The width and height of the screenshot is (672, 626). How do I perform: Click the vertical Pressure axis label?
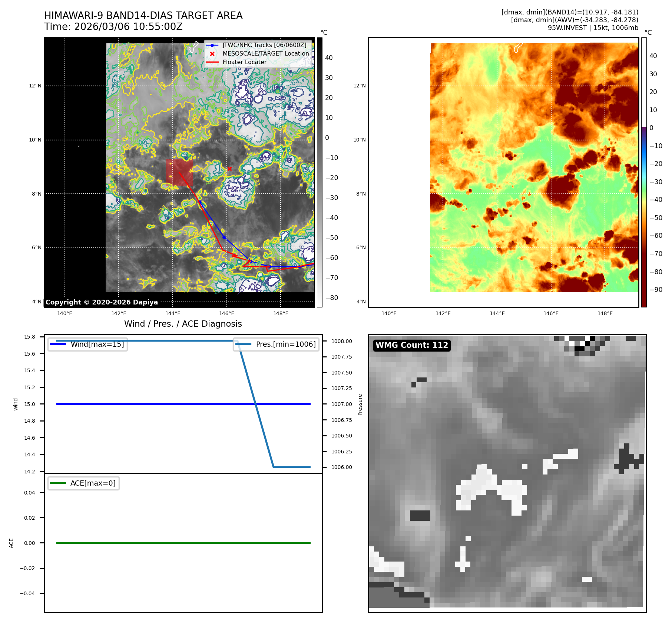[360, 404]
